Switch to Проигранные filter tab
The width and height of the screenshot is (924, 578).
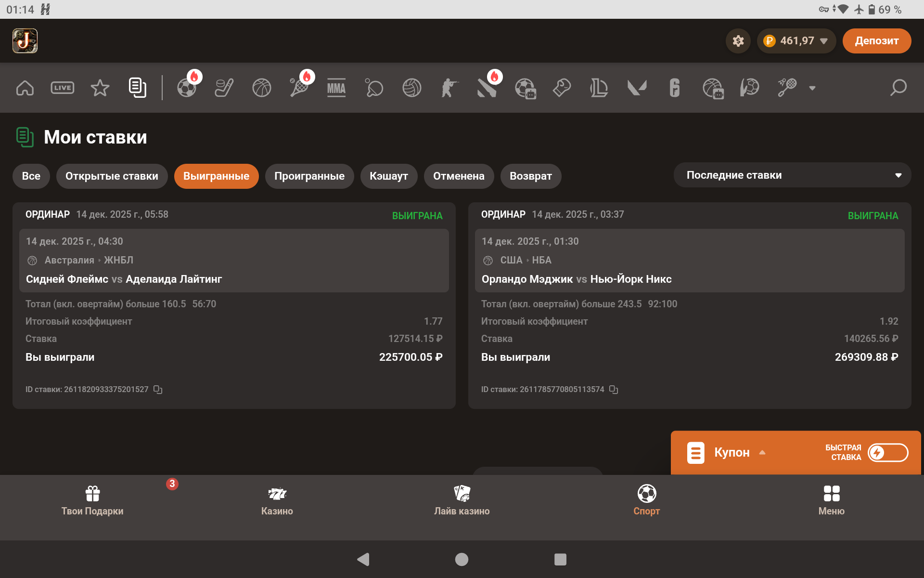pyautogui.click(x=309, y=176)
